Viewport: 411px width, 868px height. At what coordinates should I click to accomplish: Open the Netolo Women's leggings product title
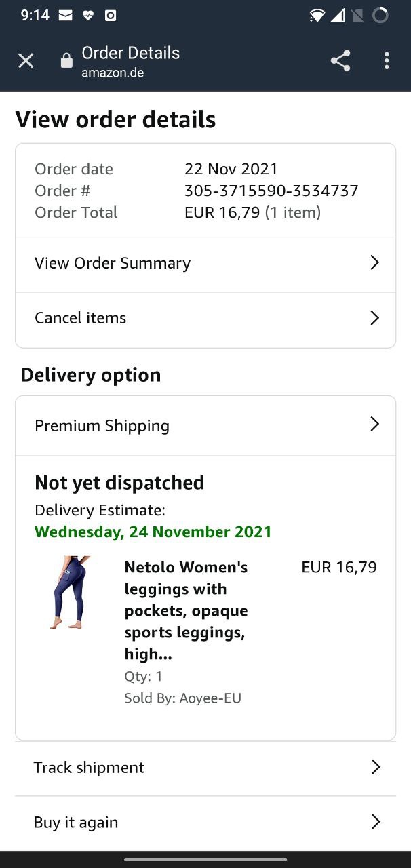186,610
